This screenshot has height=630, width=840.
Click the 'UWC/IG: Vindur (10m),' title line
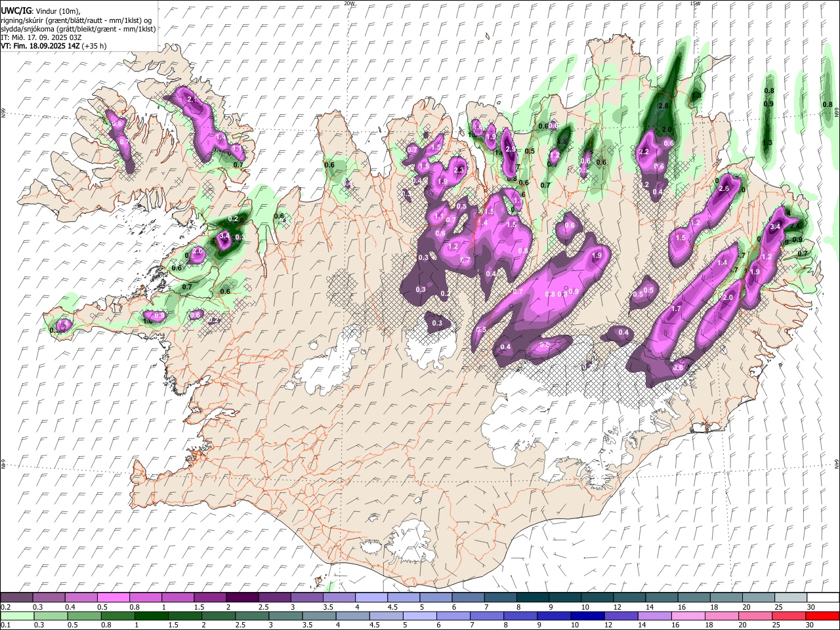tap(41, 11)
